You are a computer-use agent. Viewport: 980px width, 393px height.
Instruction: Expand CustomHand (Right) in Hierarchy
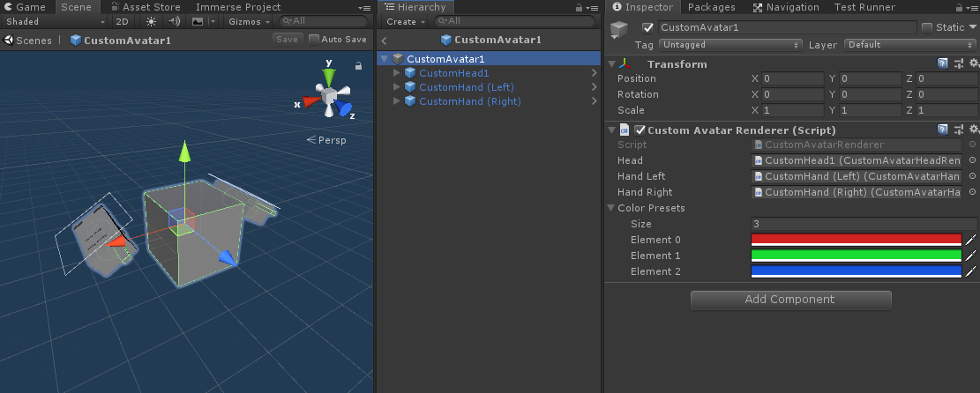pyautogui.click(x=396, y=101)
